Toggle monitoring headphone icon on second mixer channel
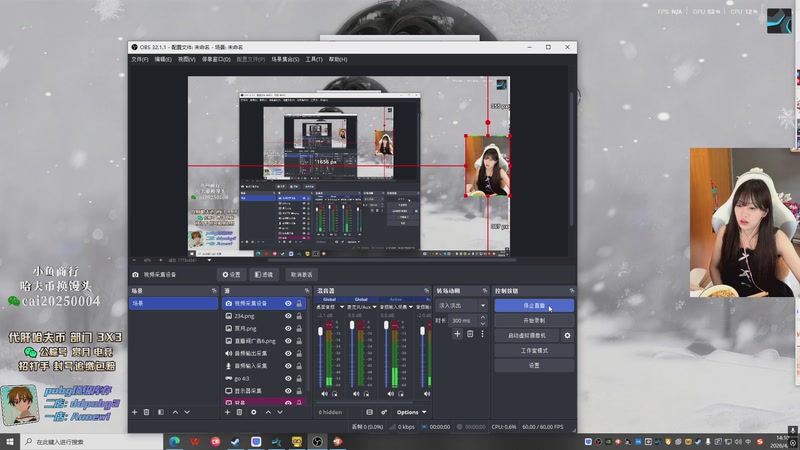 [x=366, y=394]
